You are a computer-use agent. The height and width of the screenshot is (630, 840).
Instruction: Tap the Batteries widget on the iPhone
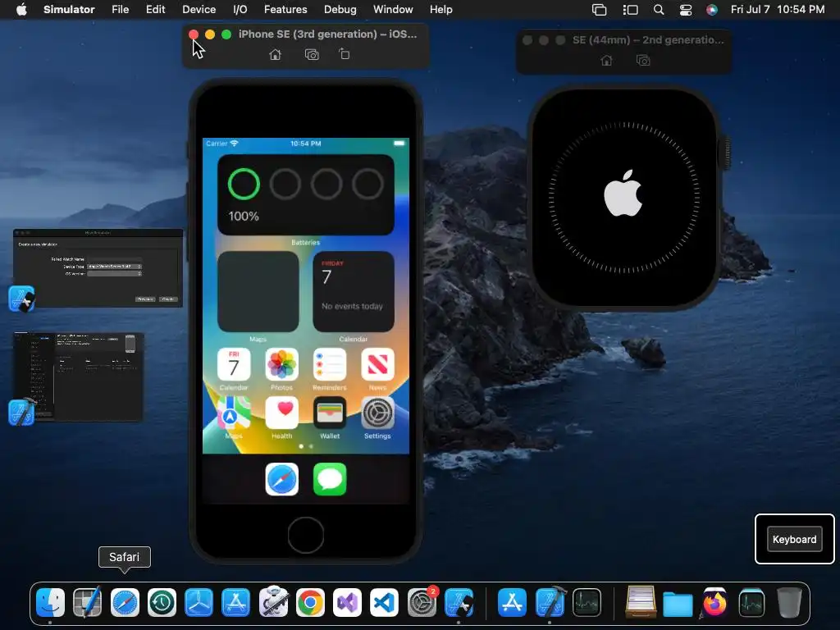[305, 194]
